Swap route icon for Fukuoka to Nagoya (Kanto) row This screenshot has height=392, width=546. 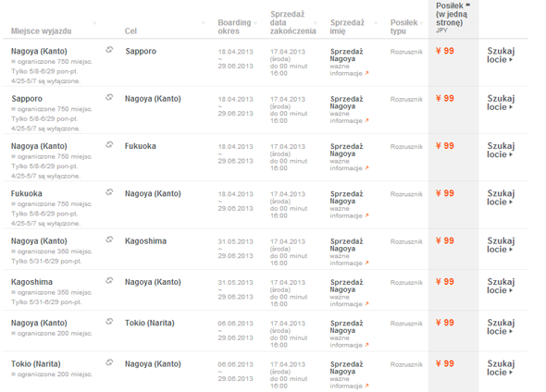pyautogui.click(x=109, y=192)
